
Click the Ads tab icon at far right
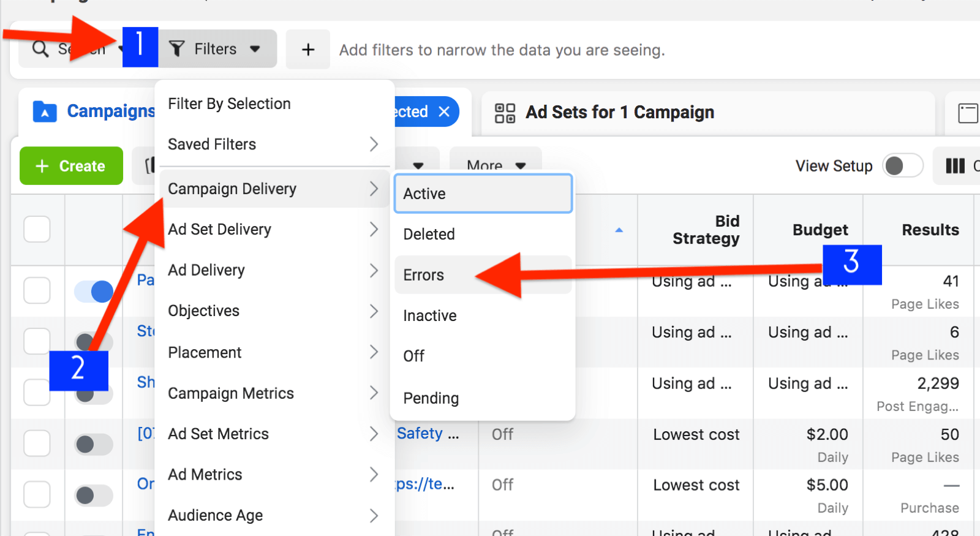pyautogui.click(x=968, y=113)
